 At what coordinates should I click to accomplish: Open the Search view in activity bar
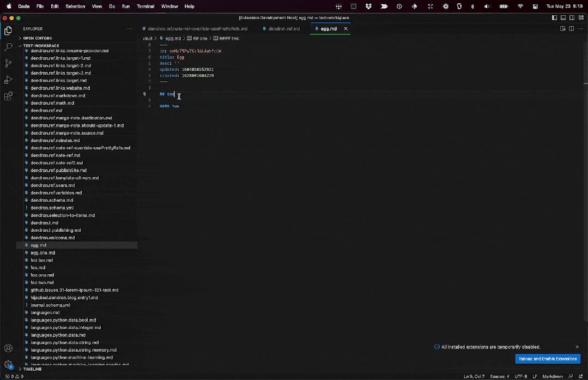8,47
